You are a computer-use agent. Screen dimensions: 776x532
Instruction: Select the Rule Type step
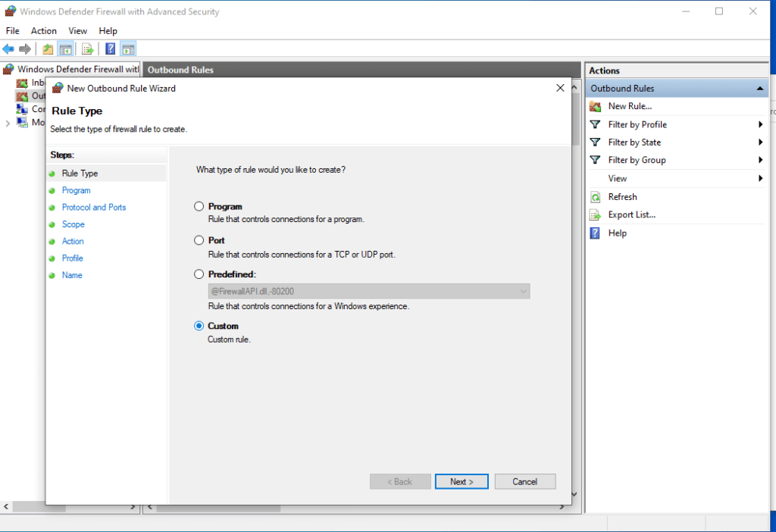[x=80, y=174]
